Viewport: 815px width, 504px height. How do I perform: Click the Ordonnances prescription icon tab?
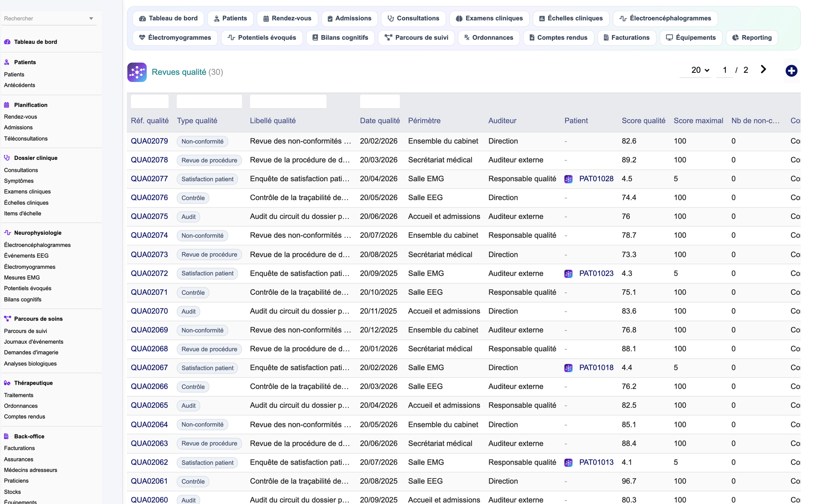(x=467, y=38)
